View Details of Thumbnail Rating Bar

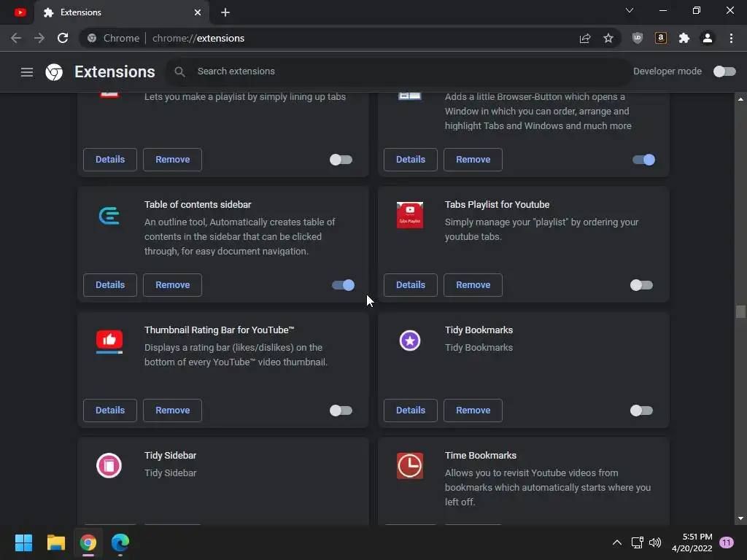110,410
